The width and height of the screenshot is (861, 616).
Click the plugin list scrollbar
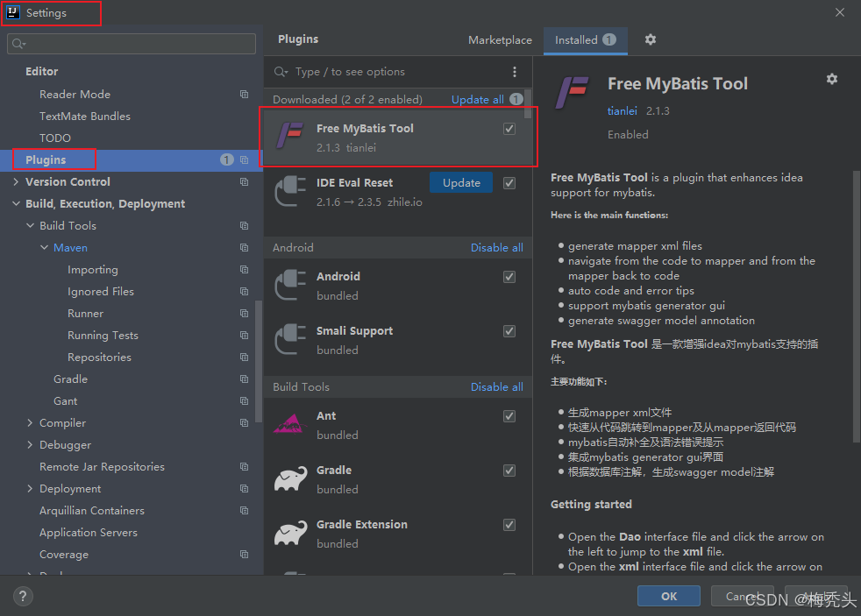528,103
